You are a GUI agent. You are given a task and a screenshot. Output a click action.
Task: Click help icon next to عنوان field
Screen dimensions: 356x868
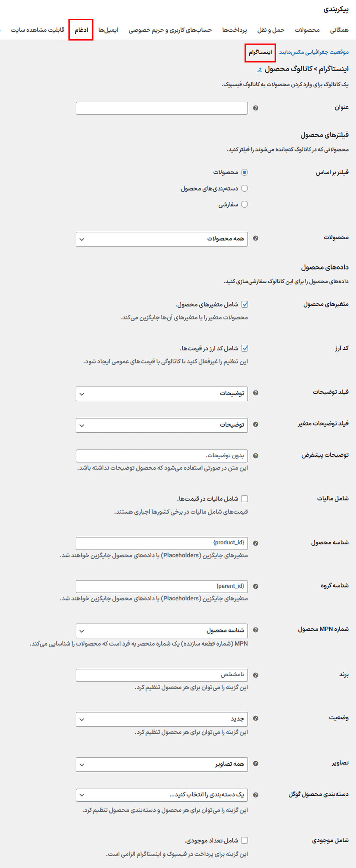pyautogui.click(x=256, y=108)
